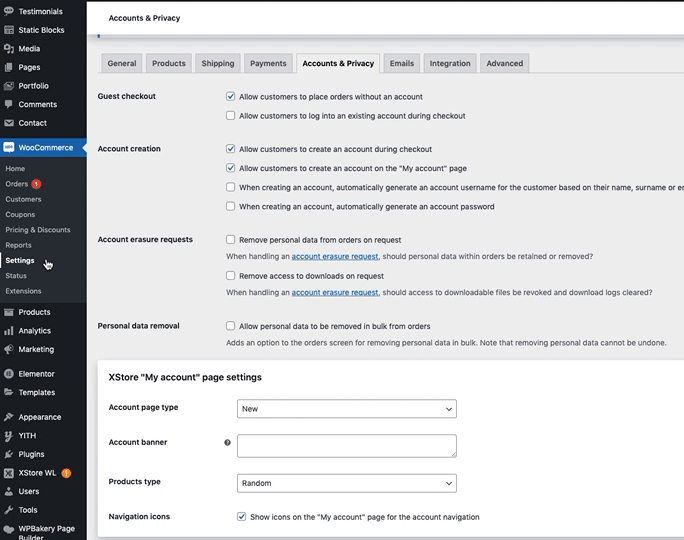Check bulk personal data removal option
This screenshot has height=540, width=684.
(x=230, y=326)
